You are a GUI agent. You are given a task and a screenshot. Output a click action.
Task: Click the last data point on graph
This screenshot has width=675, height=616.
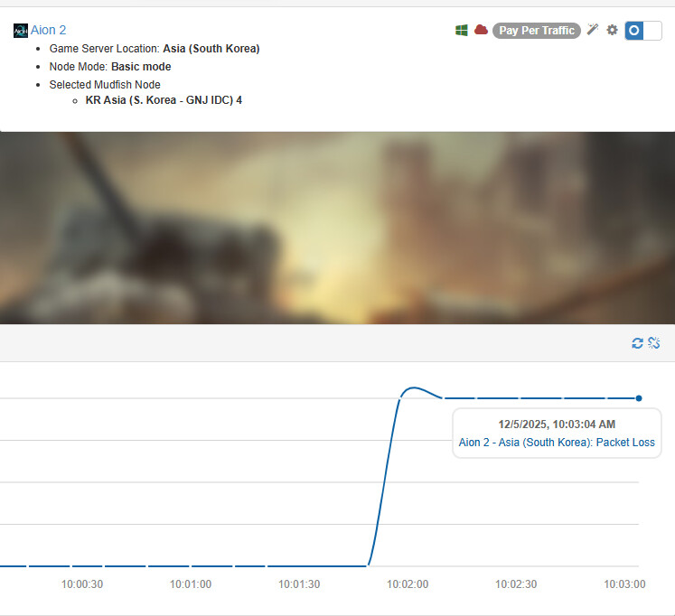coord(639,397)
